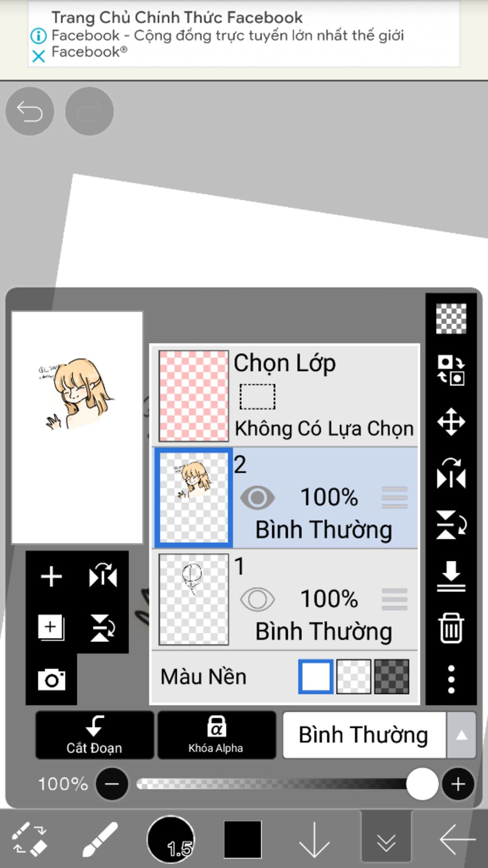Image resolution: width=488 pixels, height=868 pixels.
Task: Merge layer down with download arrow icon
Action: pos(451,576)
